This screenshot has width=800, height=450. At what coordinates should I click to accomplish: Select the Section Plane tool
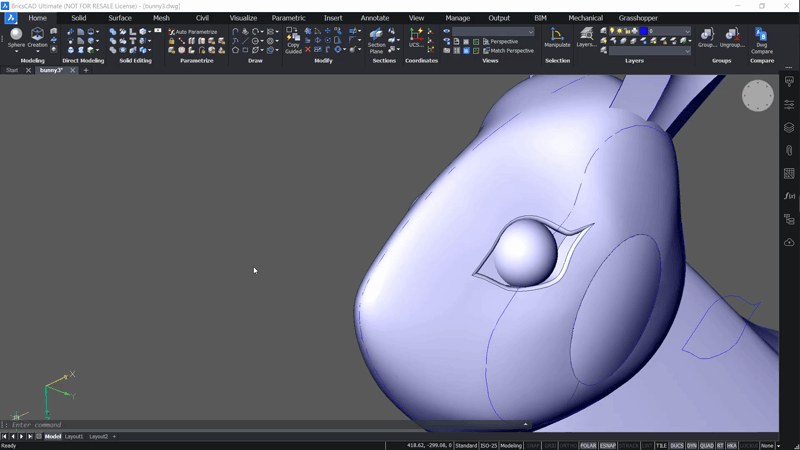tap(377, 41)
